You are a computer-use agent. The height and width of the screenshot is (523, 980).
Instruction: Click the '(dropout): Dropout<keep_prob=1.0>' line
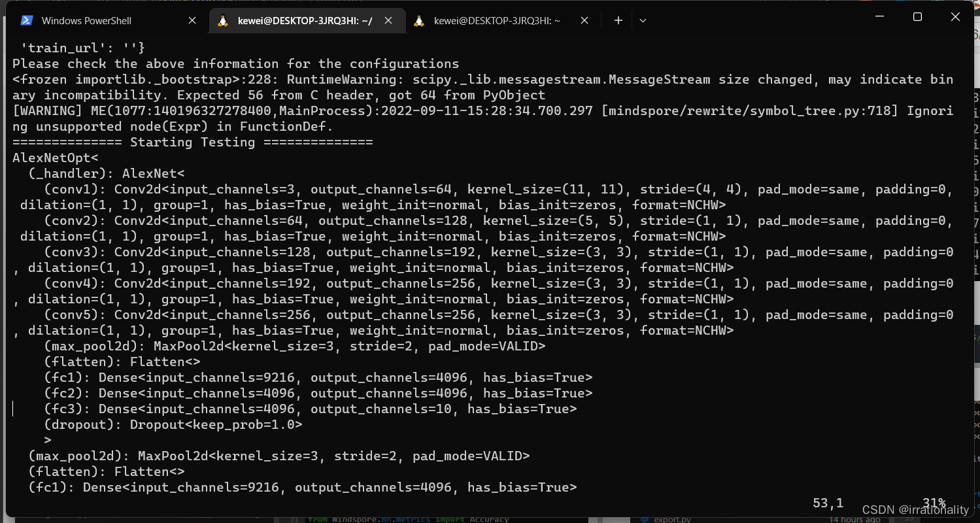click(173, 424)
